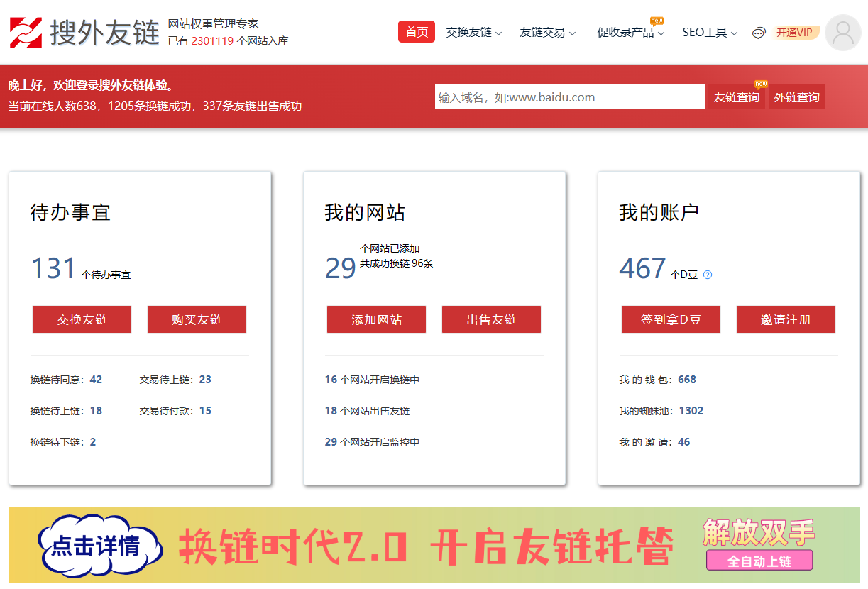Click the D豆 help question mark icon
This screenshot has width=868, height=589.
707,275
